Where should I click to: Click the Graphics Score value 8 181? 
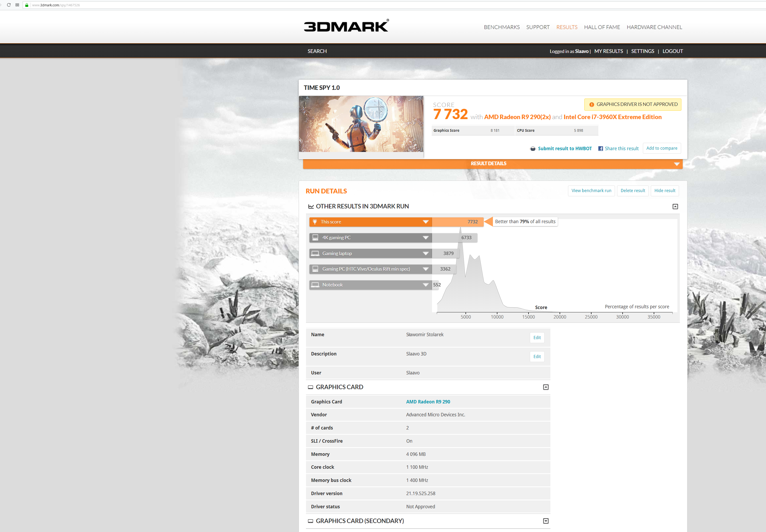(x=494, y=131)
